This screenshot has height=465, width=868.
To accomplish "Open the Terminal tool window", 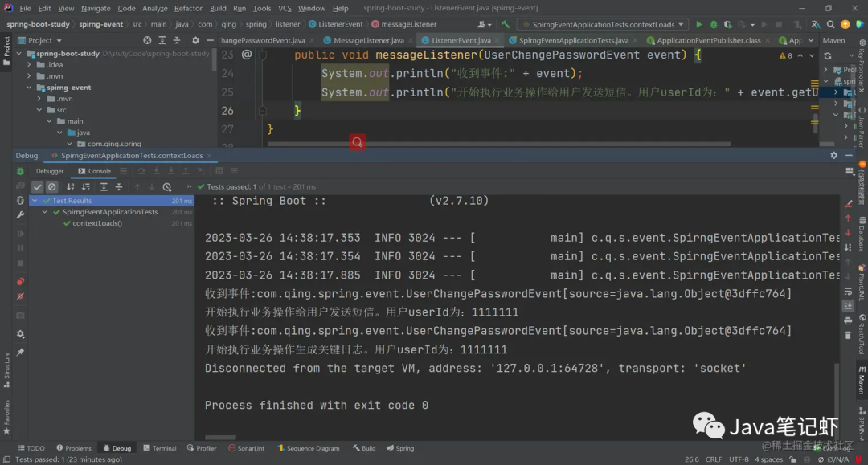I will pyautogui.click(x=159, y=448).
